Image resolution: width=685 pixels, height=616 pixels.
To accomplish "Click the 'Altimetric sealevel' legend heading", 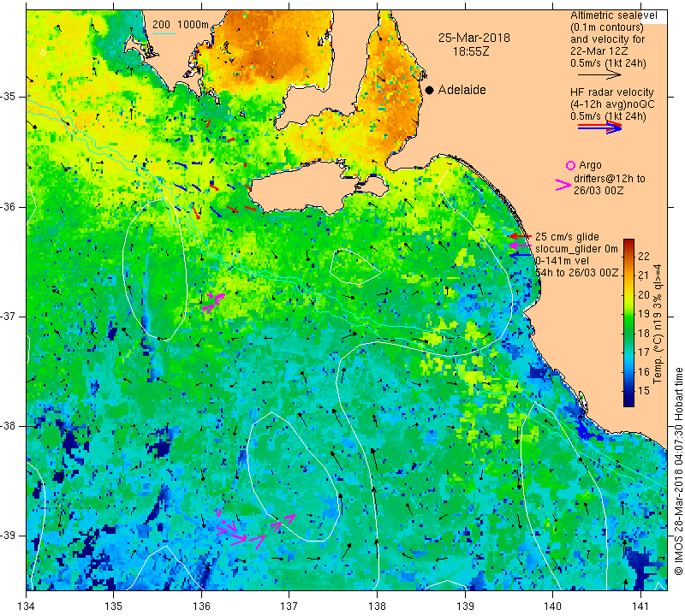I will [614, 15].
